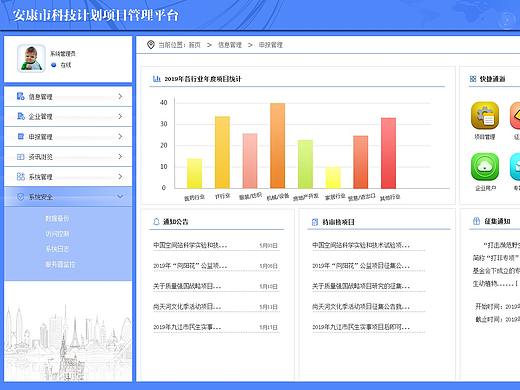This screenshot has width=520, height=390.
Task: Click the 企业管理 sidebar icon
Action: (x=20, y=116)
